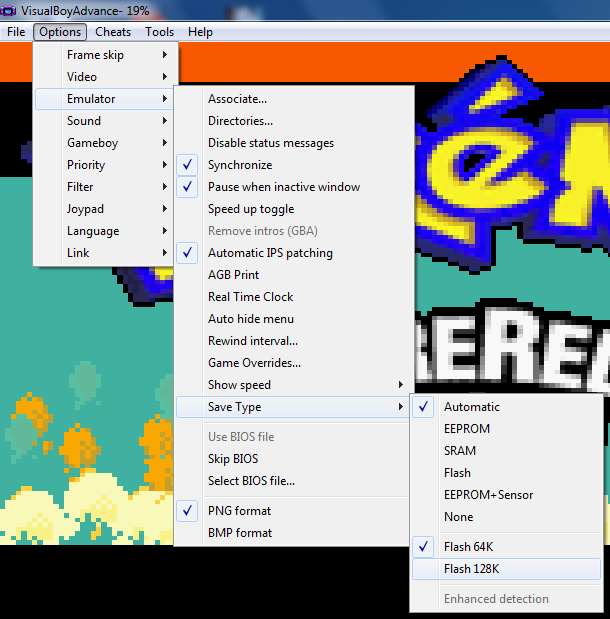Select the Emulator submenu entry
Image resolution: width=610 pixels, height=619 pixels.
(x=104, y=99)
